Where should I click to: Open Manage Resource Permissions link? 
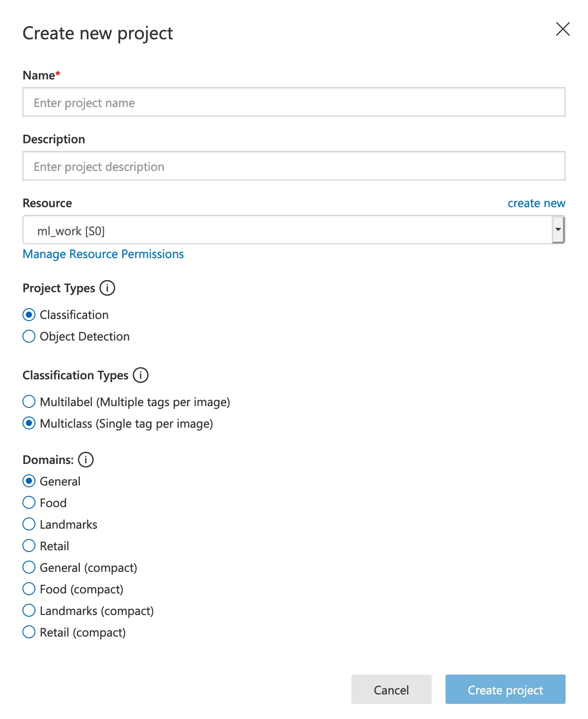[103, 254]
